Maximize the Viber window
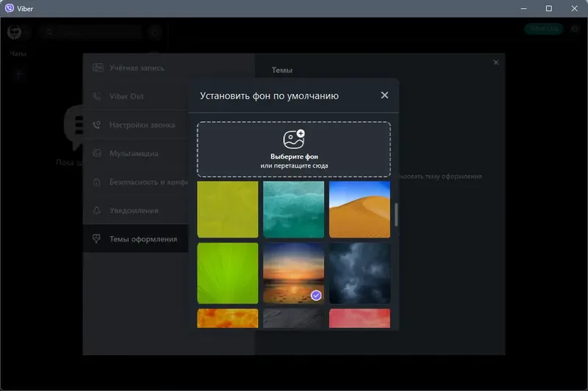Image resolution: width=588 pixels, height=391 pixels. tap(548, 8)
